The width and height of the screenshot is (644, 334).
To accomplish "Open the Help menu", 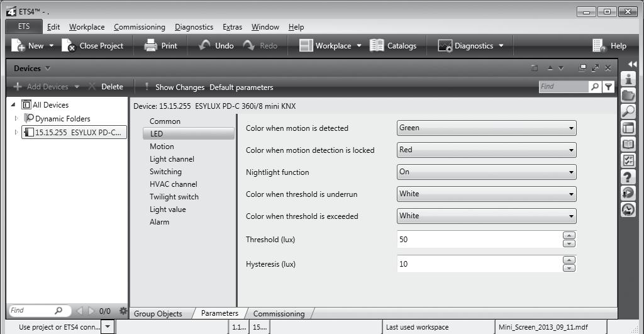I will tap(296, 27).
